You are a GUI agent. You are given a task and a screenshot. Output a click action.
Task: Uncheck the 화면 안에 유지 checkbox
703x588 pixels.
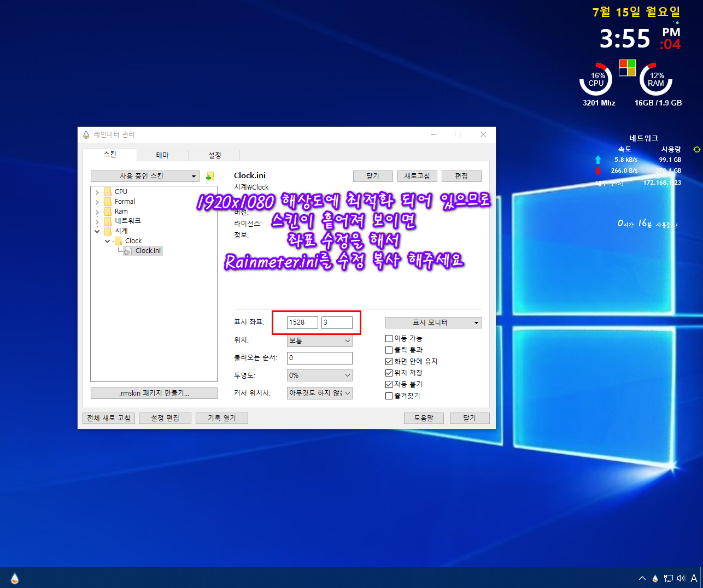389,362
